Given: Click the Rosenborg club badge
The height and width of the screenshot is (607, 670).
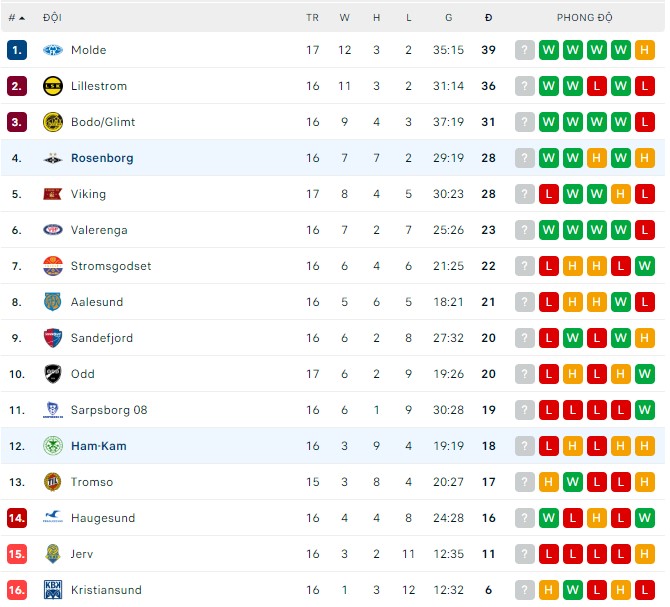Looking at the screenshot, I should [x=53, y=158].
